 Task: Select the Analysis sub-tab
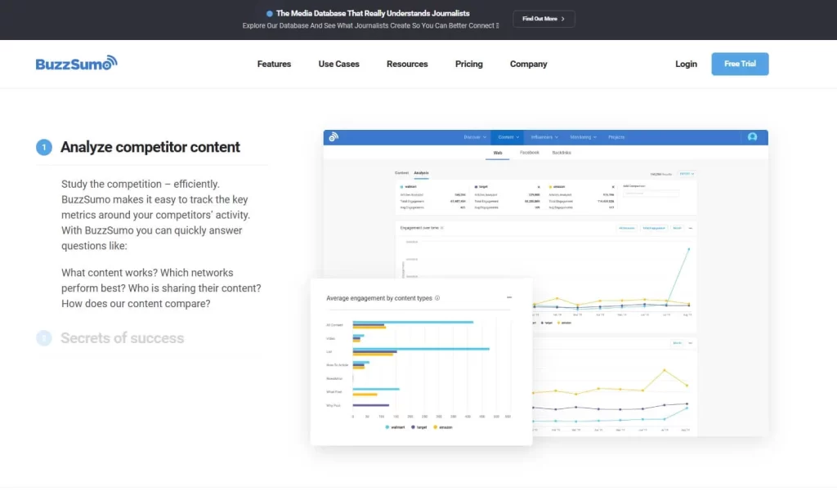421,173
